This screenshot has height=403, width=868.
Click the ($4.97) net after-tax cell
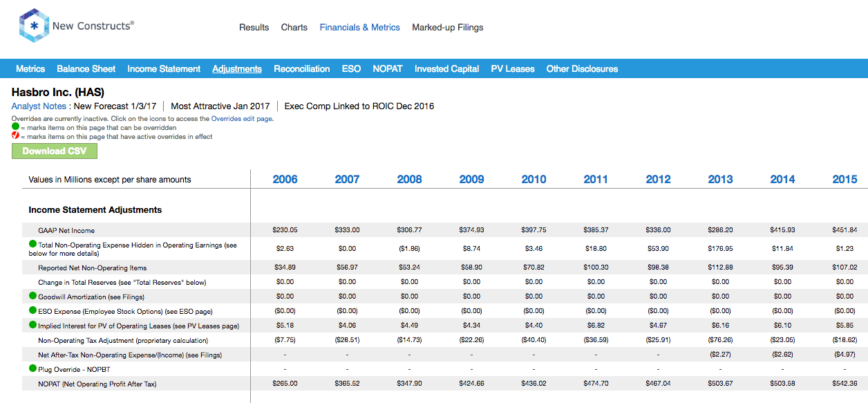845,355
